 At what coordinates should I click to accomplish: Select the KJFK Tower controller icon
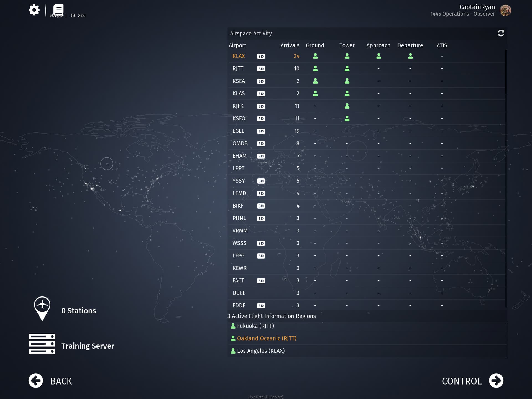tap(347, 106)
